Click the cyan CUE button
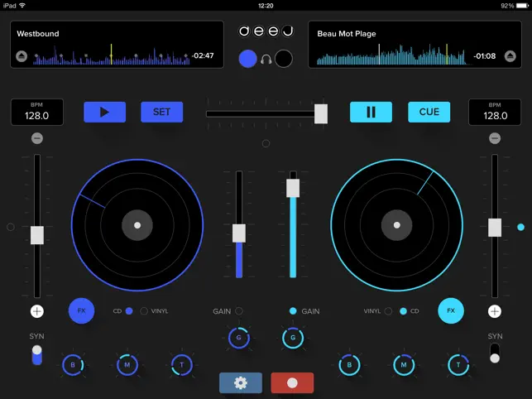Image resolution: width=532 pixels, height=399 pixels. tap(429, 112)
